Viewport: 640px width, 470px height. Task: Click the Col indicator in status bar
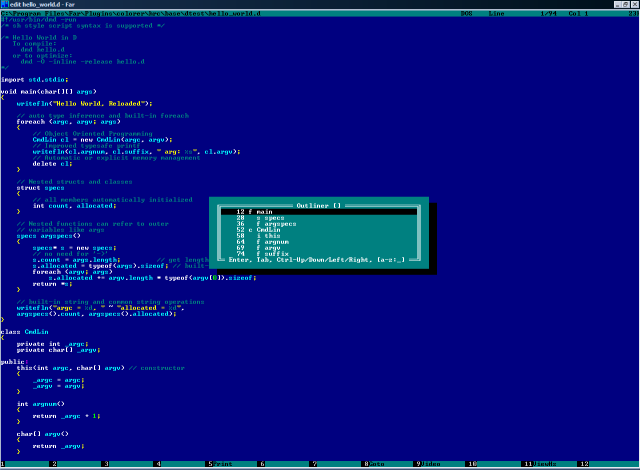pyautogui.click(x=578, y=13)
